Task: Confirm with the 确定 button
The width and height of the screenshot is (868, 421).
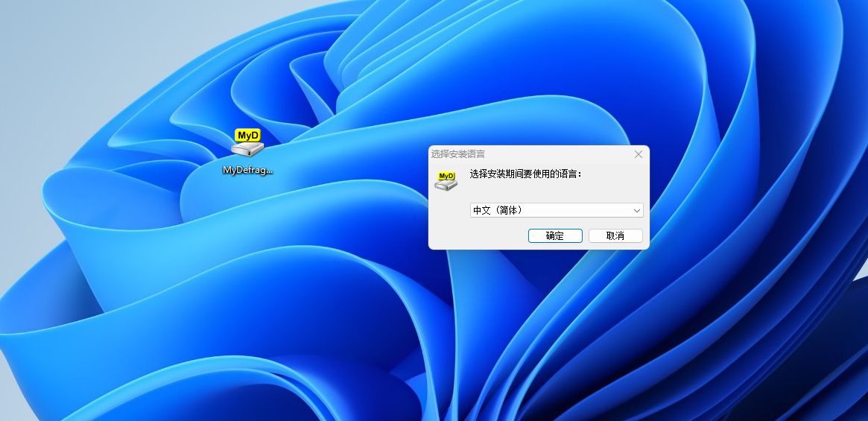Action: pyautogui.click(x=555, y=236)
